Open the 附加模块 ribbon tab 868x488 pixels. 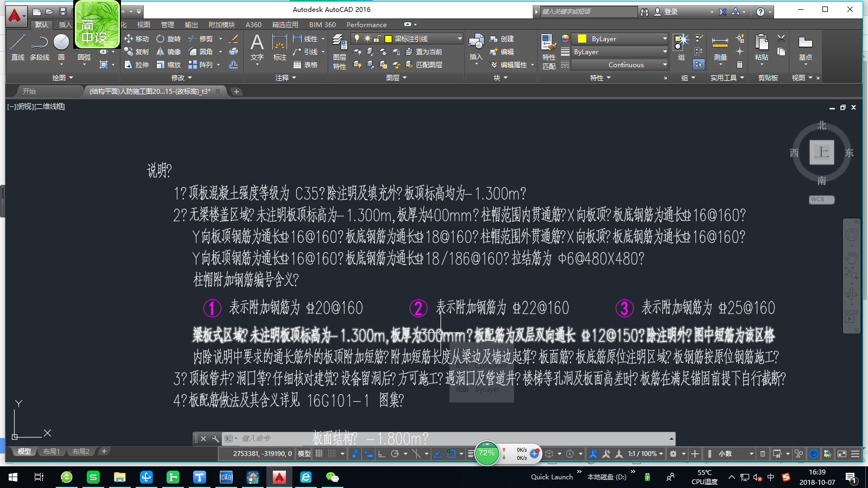(x=222, y=25)
